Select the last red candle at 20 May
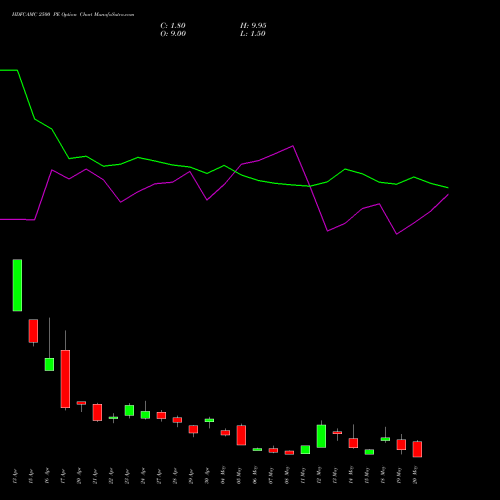The image size is (500, 500). 417,449
